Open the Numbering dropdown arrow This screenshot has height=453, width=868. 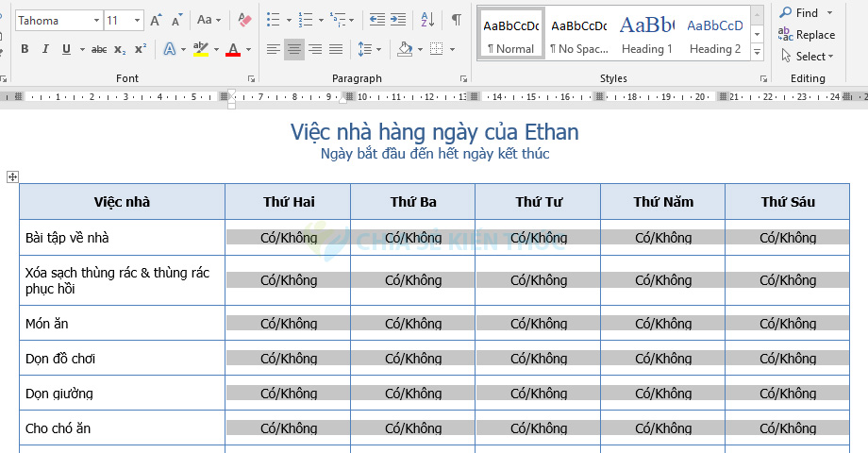click(321, 21)
